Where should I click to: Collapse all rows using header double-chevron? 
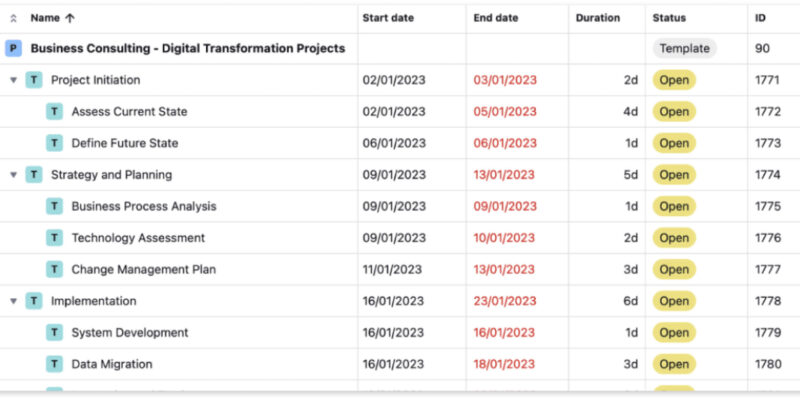[x=13, y=18]
